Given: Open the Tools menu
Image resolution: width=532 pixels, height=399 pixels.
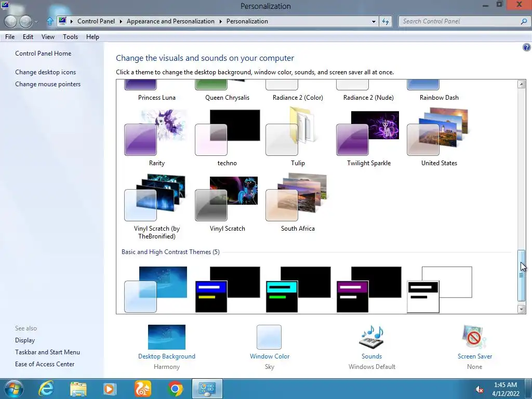Looking at the screenshot, I should coord(70,37).
